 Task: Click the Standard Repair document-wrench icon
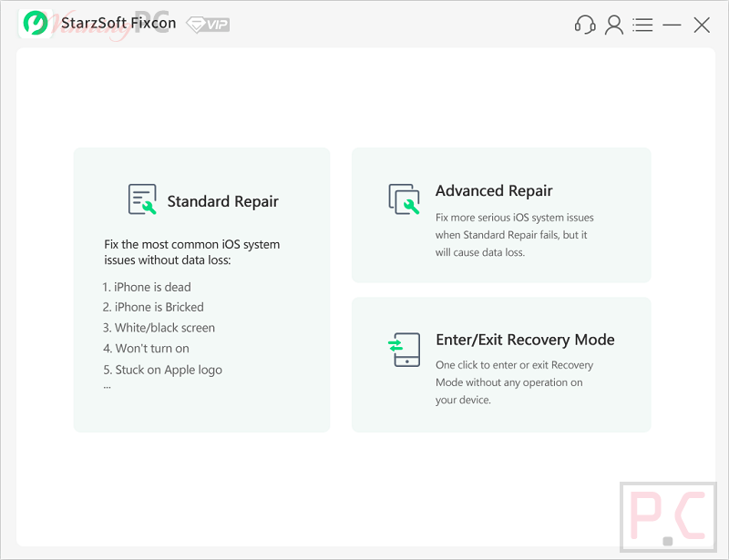[x=142, y=199]
